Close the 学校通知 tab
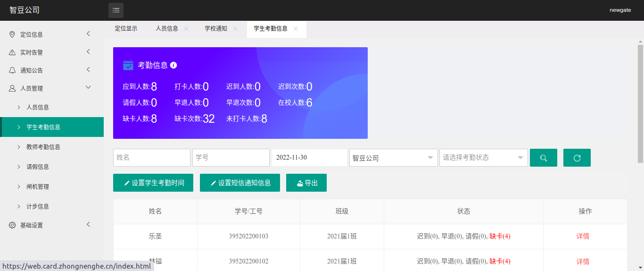The width and height of the screenshot is (644, 271). coord(235,29)
